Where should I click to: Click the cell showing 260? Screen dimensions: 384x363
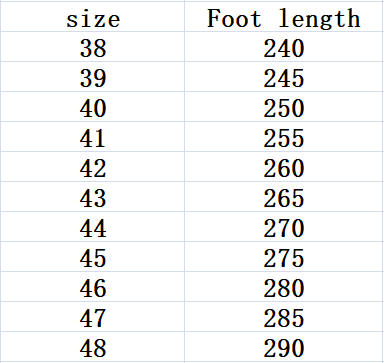tap(283, 167)
